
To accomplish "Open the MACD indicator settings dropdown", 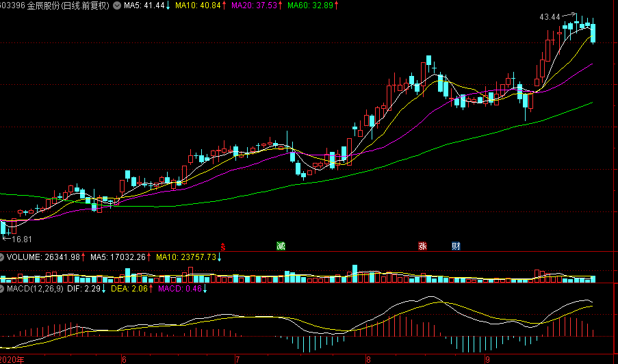I will click(x=2, y=289).
